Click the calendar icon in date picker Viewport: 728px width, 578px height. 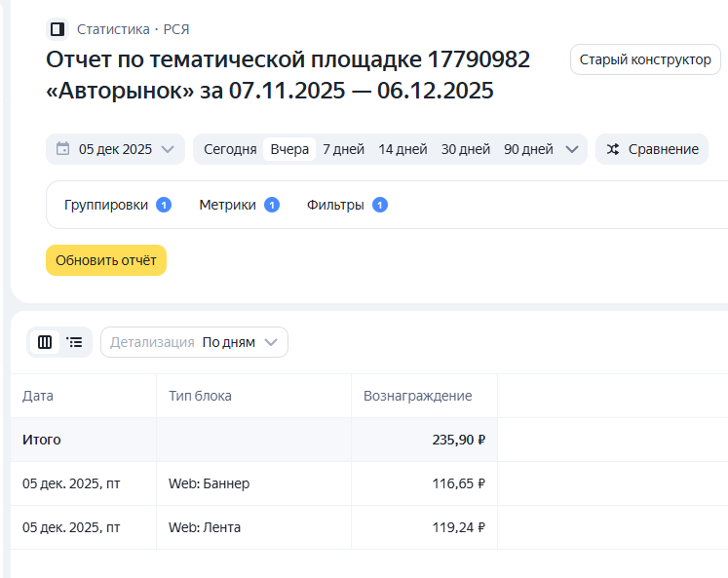coord(63,149)
